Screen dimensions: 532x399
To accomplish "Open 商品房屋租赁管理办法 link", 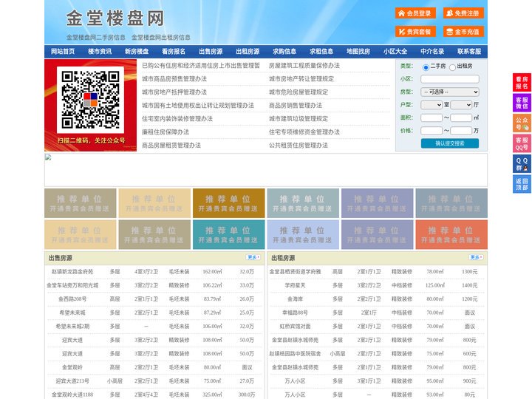I will [171, 146].
